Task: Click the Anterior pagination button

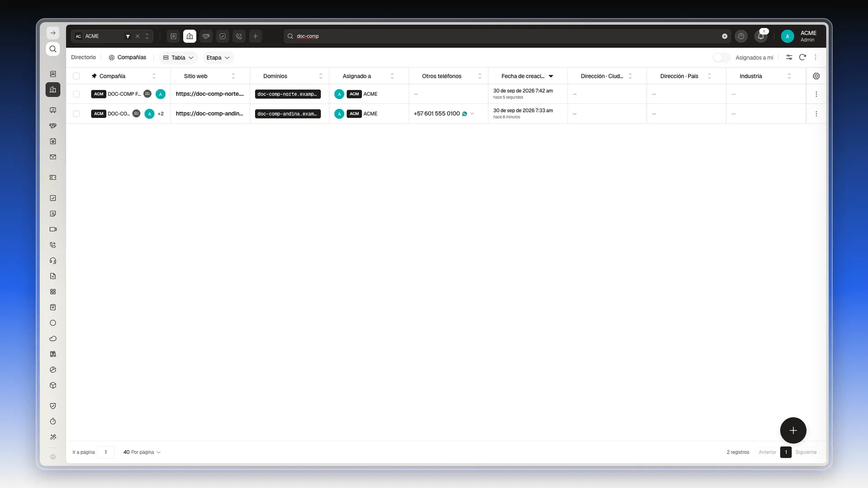Action: click(x=767, y=452)
